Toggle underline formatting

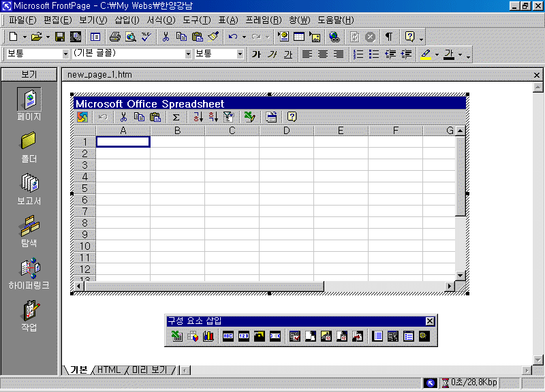[287, 54]
